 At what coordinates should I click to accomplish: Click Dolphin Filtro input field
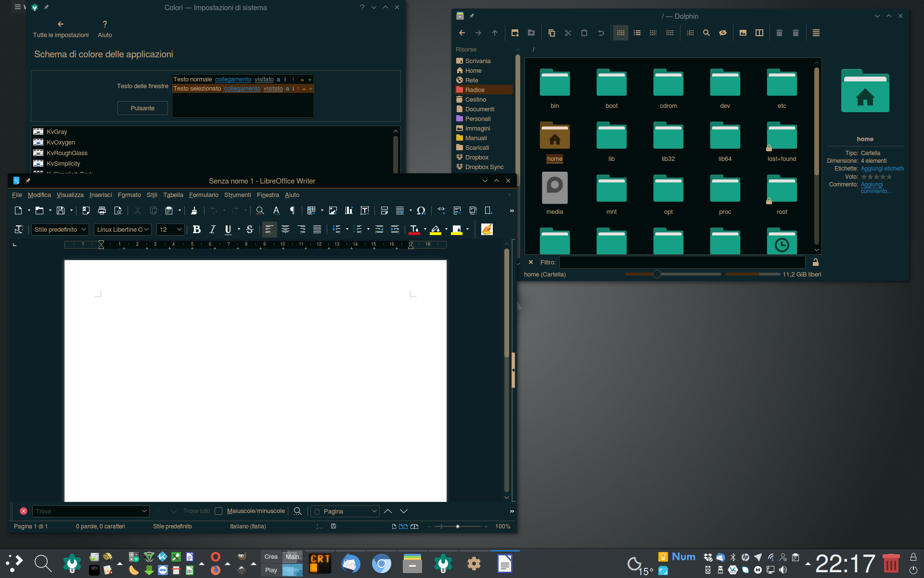[x=682, y=262]
